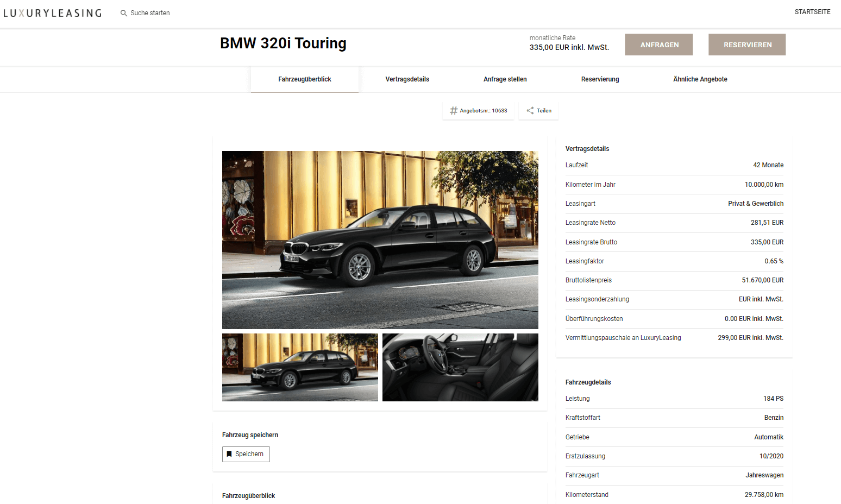This screenshot has height=504, width=841.
Task: Click the Leasingrate Brutto label
Action: pos(591,242)
